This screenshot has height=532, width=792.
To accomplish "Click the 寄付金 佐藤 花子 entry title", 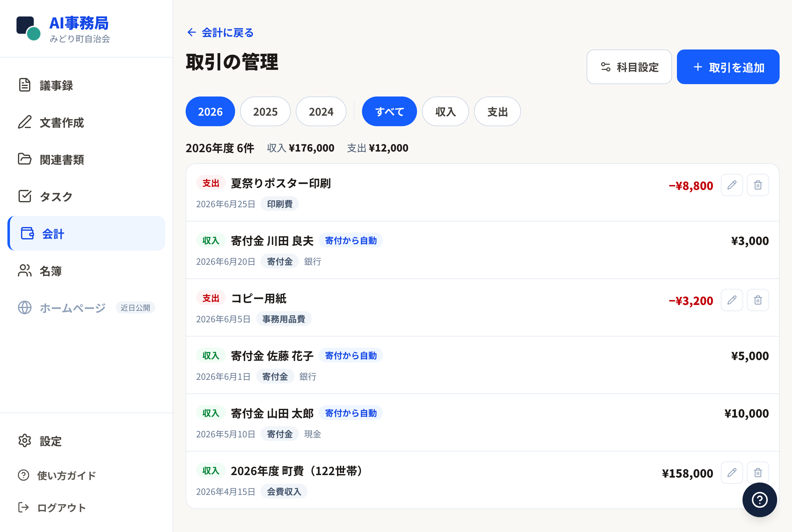I will [x=272, y=356].
